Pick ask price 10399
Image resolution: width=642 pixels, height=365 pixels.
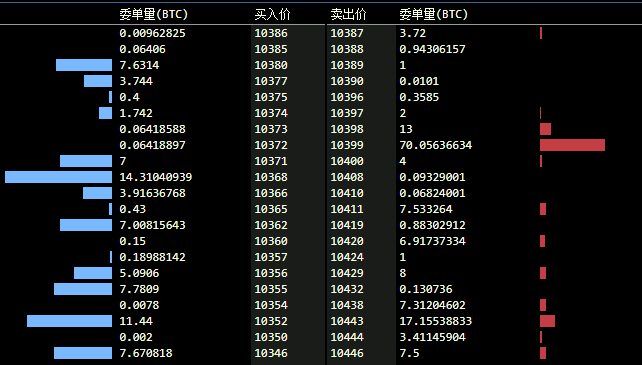[347, 145]
